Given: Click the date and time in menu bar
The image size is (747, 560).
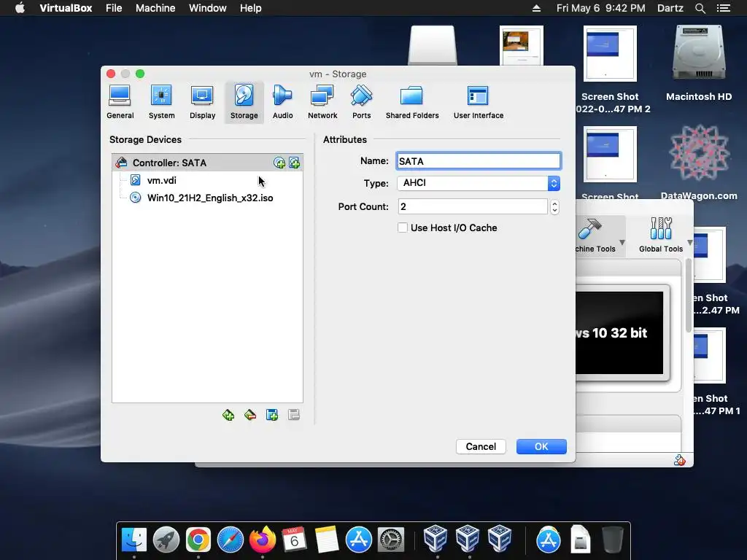Looking at the screenshot, I should coord(601,8).
